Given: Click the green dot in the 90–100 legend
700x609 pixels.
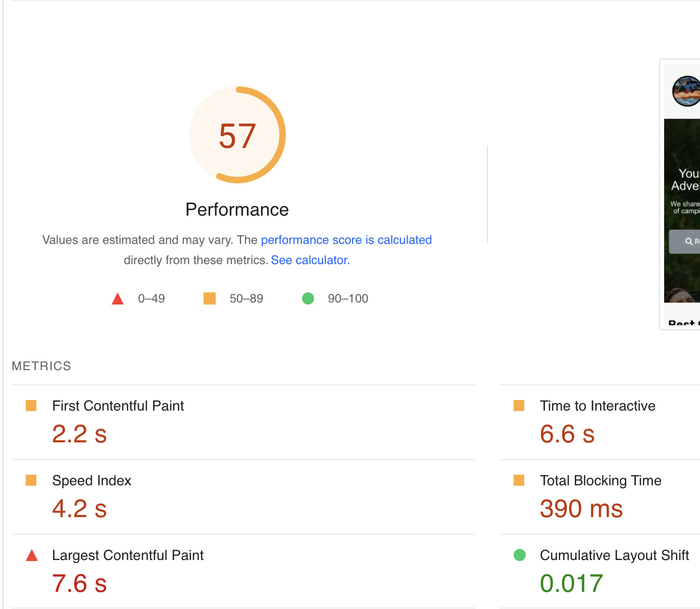Looking at the screenshot, I should tap(308, 298).
